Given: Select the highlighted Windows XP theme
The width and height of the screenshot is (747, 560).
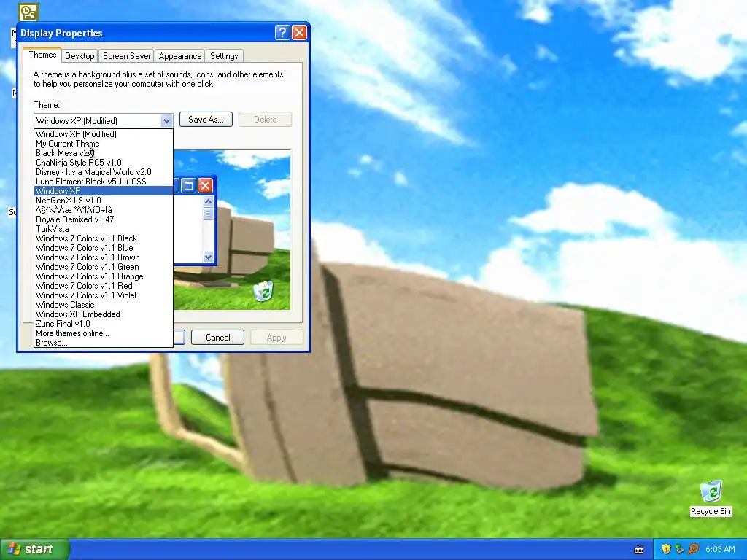Looking at the screenshot, I should tap(104, 191).
